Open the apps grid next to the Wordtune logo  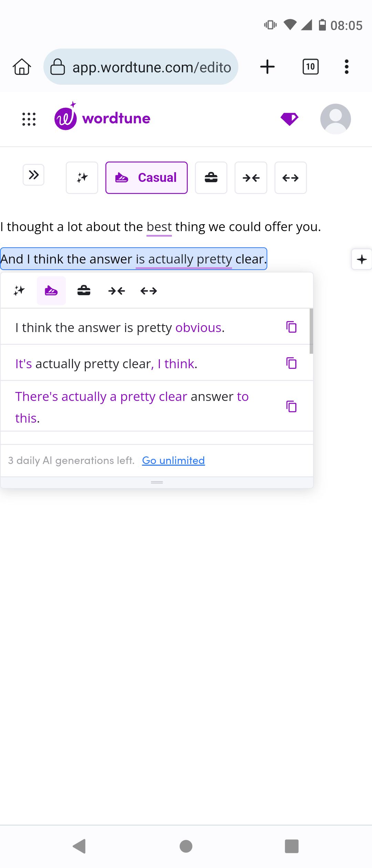[28, 118]
